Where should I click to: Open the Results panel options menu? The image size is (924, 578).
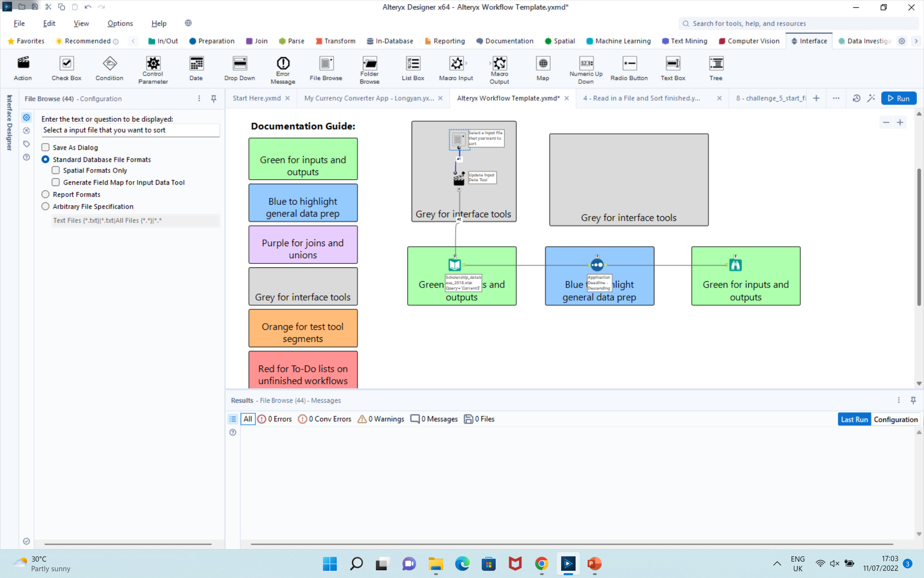point(898,400)
